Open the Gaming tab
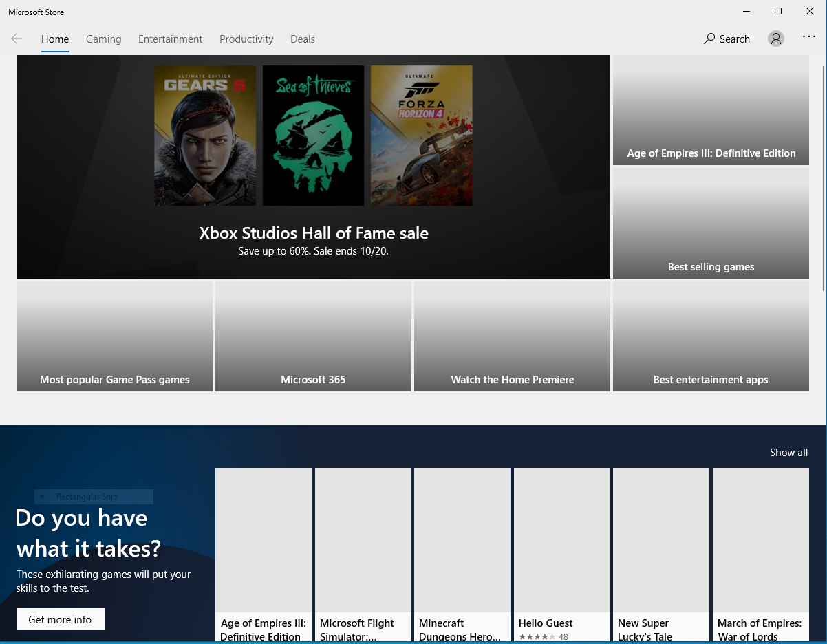 click(103, 39)
